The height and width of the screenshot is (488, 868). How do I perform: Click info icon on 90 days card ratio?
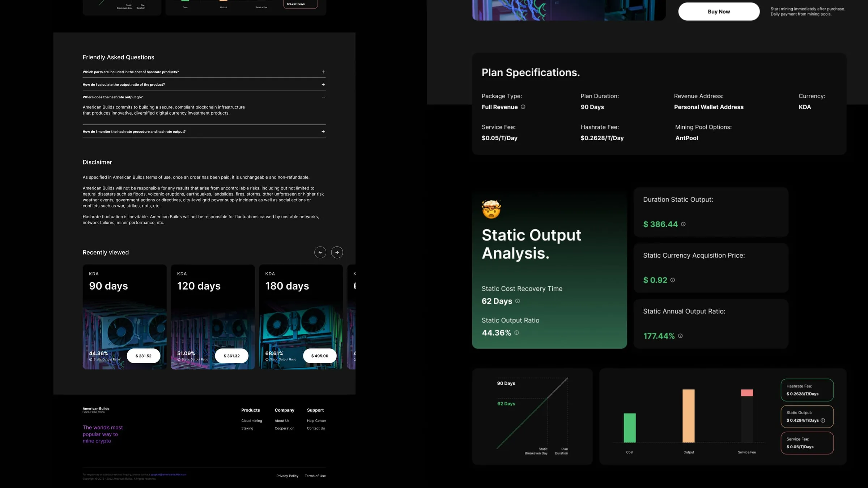click(91, 359)
